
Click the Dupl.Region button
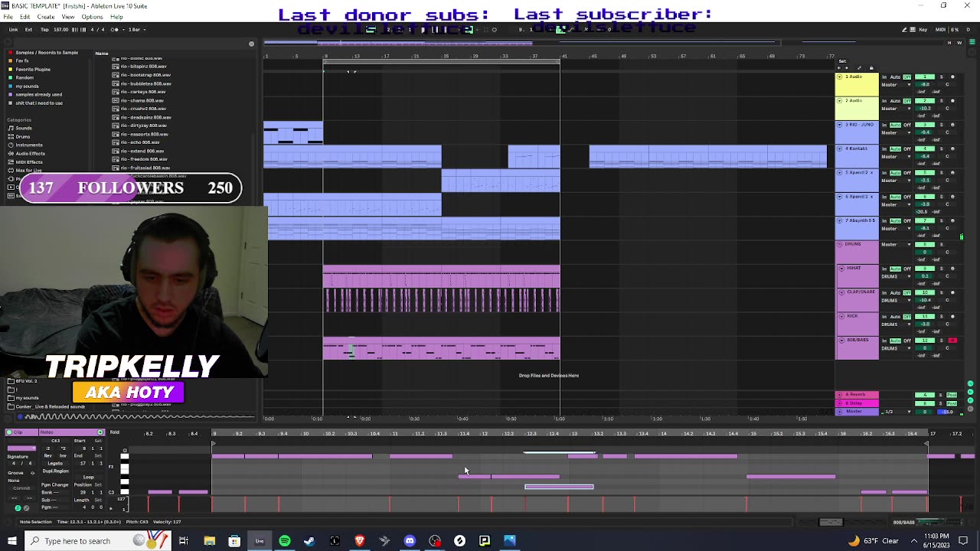[x=55, y=471]
